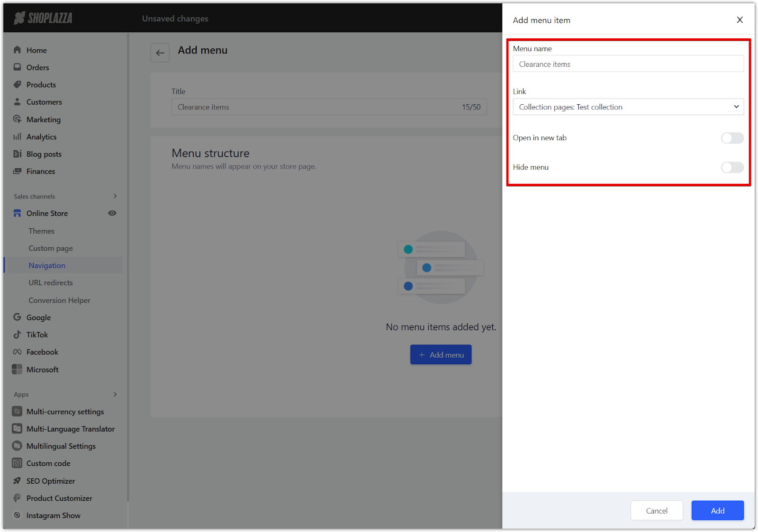Image resolution: width=758 pixels, height=532 pixels.
Task: Click the Online Store shop icon
Action: coord(18,213)
